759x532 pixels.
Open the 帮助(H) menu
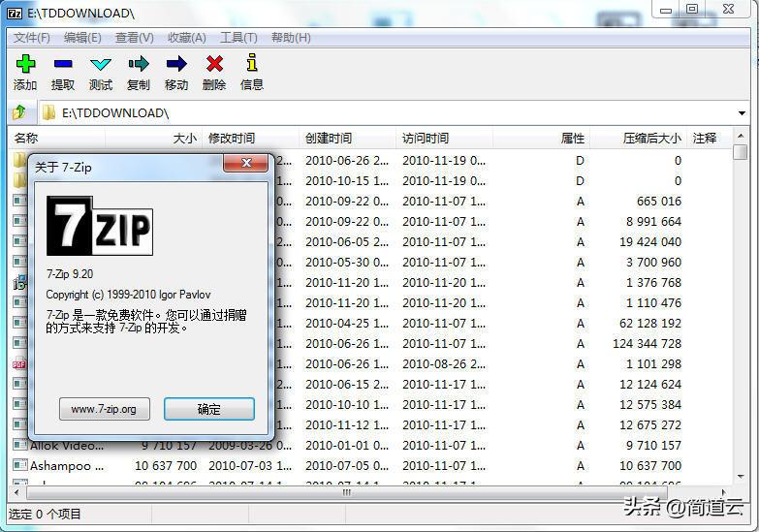(x=291, y=38)
